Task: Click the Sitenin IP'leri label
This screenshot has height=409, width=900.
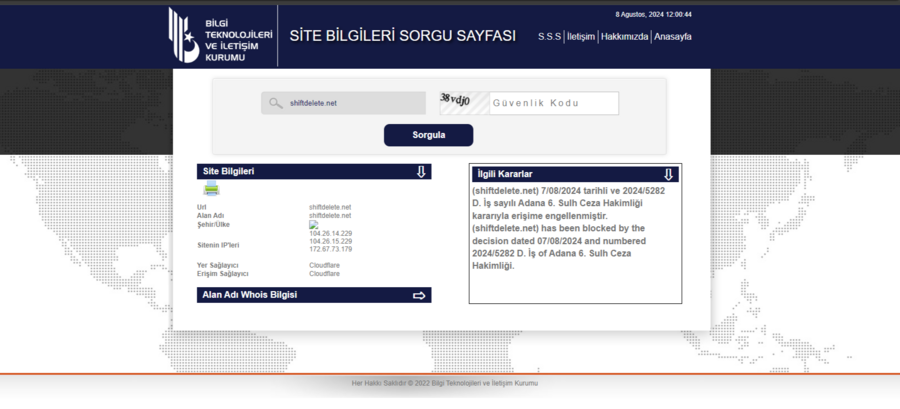Action: click(218, 245)
